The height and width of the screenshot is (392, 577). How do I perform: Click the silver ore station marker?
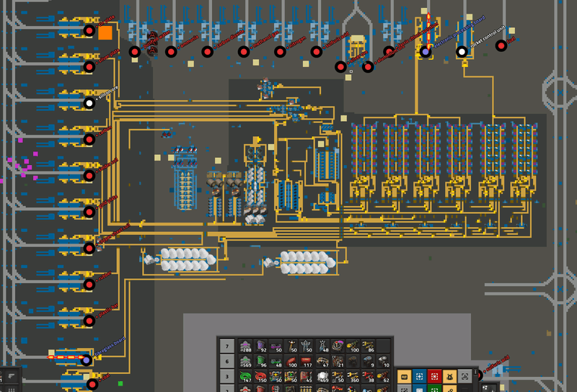(x=340, y=67)
